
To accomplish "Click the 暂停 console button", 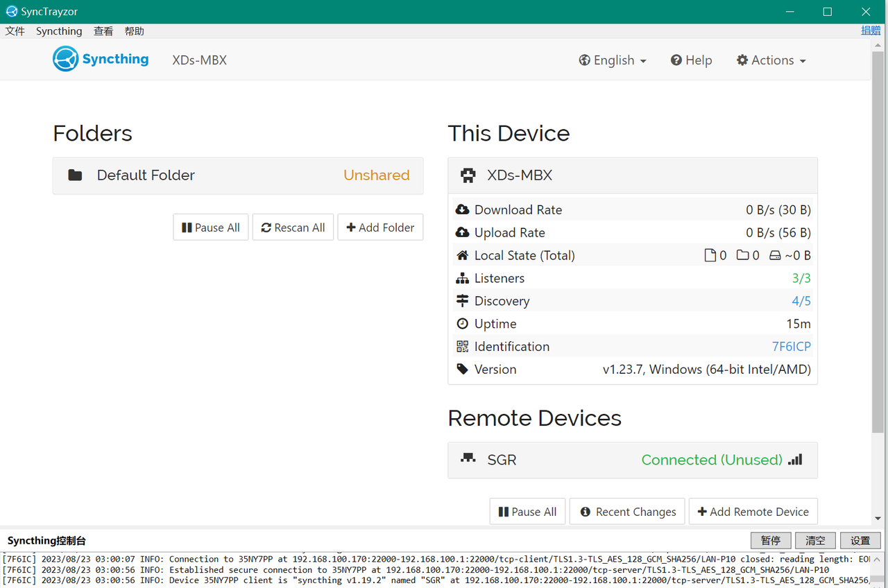I will (x=771, y=541).
